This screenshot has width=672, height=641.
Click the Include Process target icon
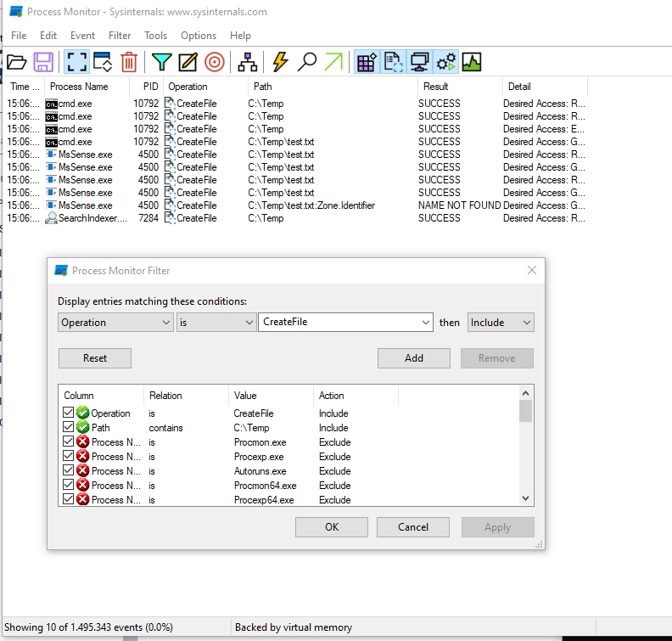215,62
